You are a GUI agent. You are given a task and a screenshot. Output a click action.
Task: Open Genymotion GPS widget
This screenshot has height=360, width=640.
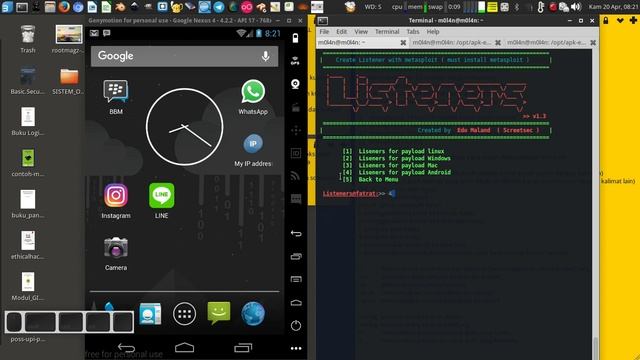click(296, 61)
